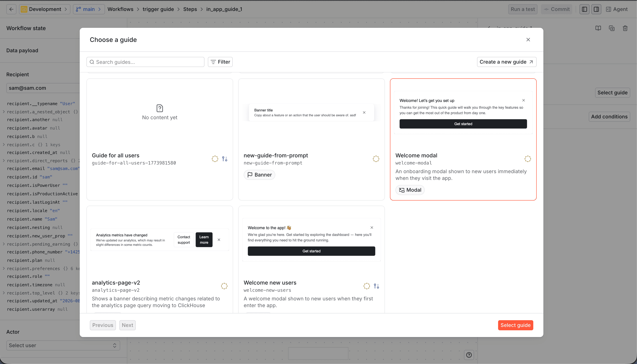Open docs book icon in step panel
The height and width of the screenshot is (364, 637).
pyautogui.click(x=598, y=28)
